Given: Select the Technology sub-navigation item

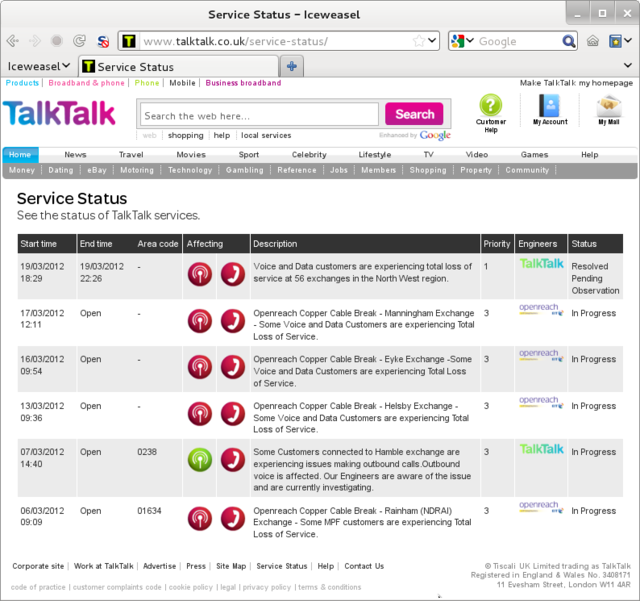Looking at the screenshot, I should click(190, 170).
